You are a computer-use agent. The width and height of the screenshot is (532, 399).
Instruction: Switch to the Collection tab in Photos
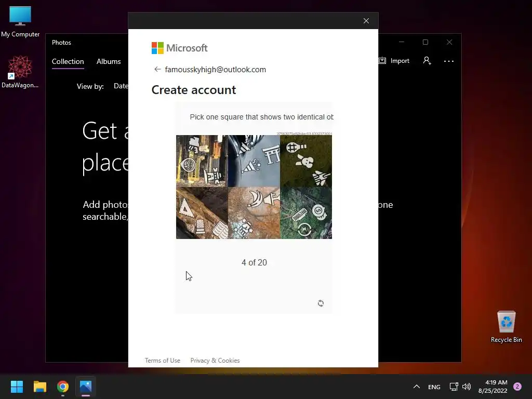pyautogui.click(x=68, y=61)
